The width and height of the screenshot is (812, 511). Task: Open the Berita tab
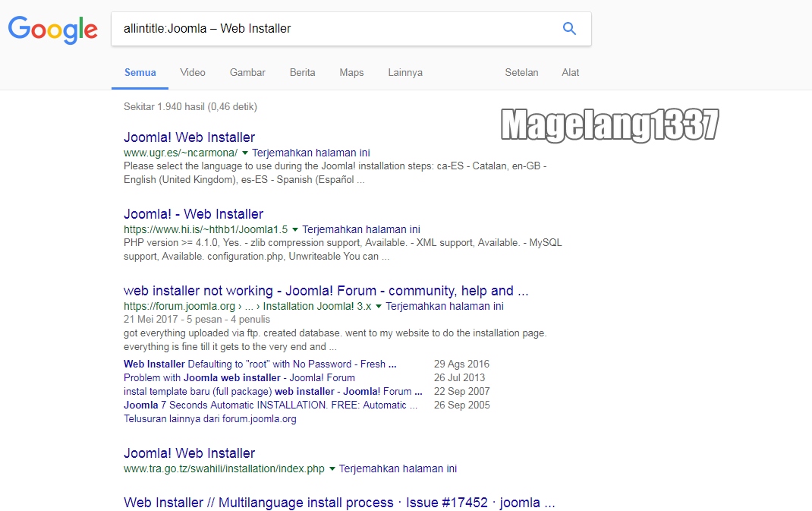coord(303,73)
